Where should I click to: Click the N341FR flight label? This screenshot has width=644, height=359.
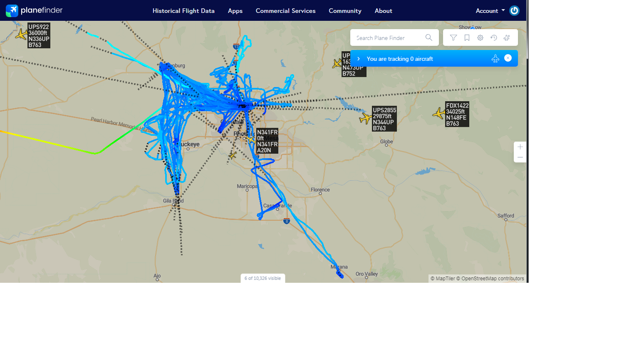pos(267,141)
